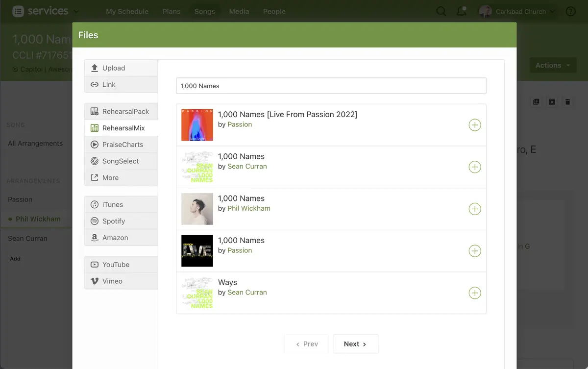Open the Actions dropdown button

coord(553,65)
